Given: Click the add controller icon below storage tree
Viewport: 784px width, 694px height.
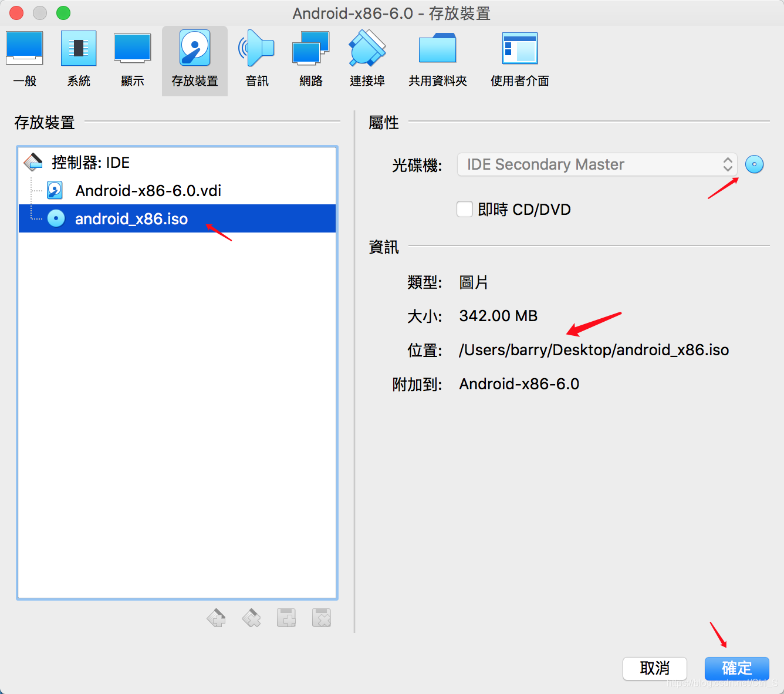Looking at the screenshot, I should (216, 618).
